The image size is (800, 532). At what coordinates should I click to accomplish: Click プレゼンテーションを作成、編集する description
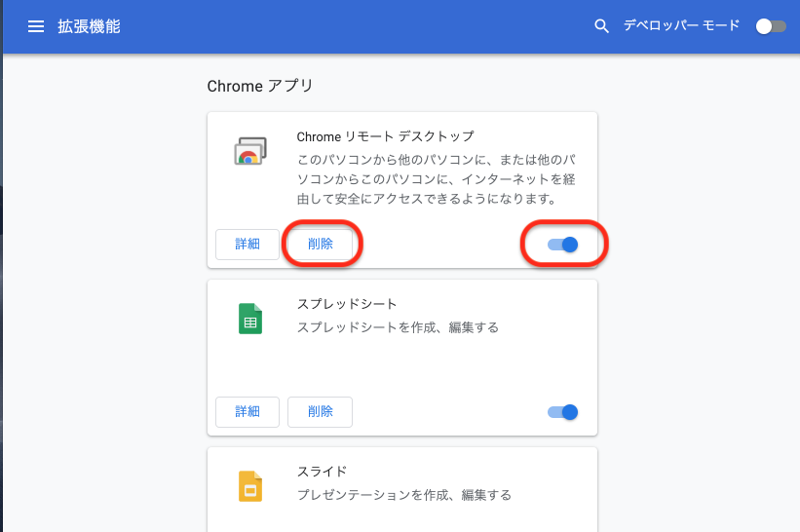(404, 495)
